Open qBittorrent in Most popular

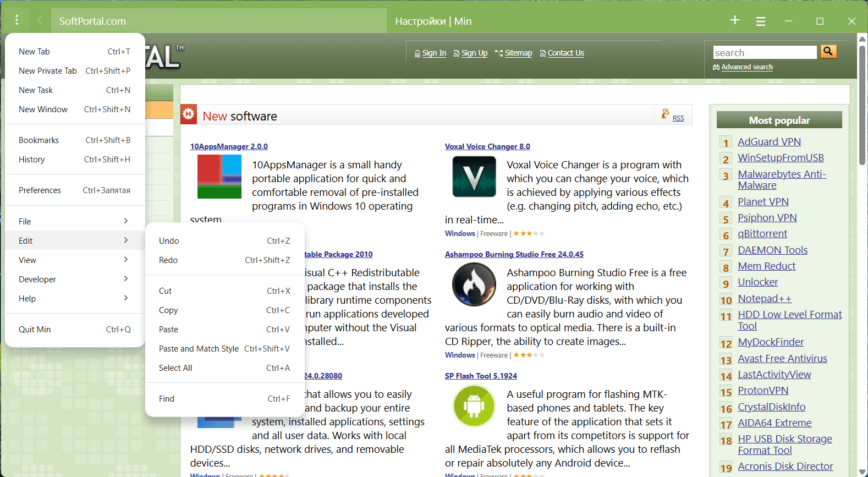pos(762,234)
